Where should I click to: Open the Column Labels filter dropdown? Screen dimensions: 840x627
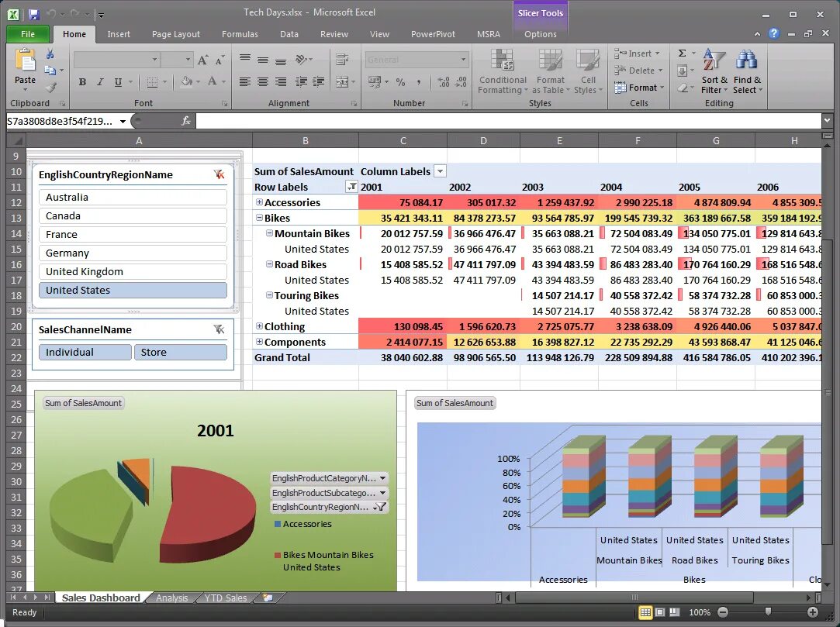440,171
